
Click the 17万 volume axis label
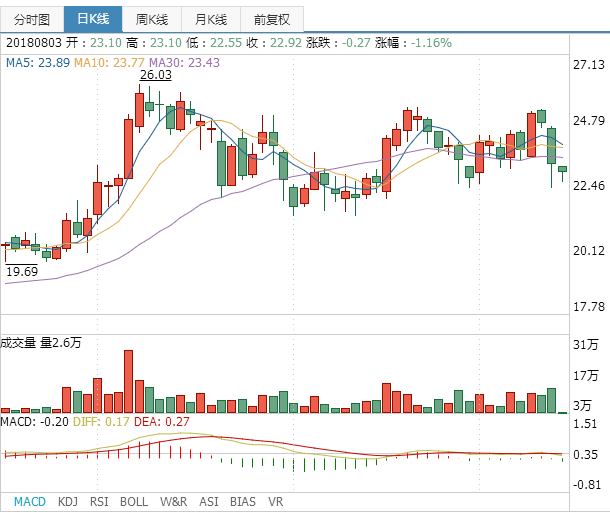tap(585, 375)
